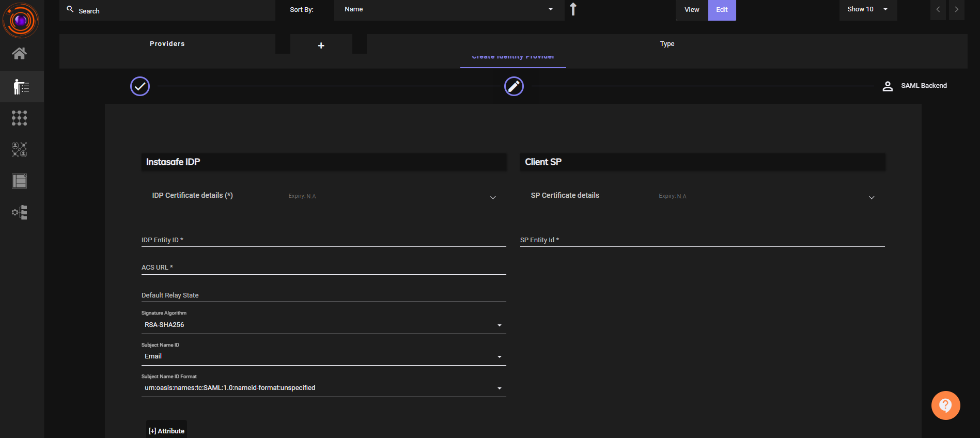Go to next page arrow
This screenshot has width=980, height=438.
pyautogui.click(x=957, y=9)
